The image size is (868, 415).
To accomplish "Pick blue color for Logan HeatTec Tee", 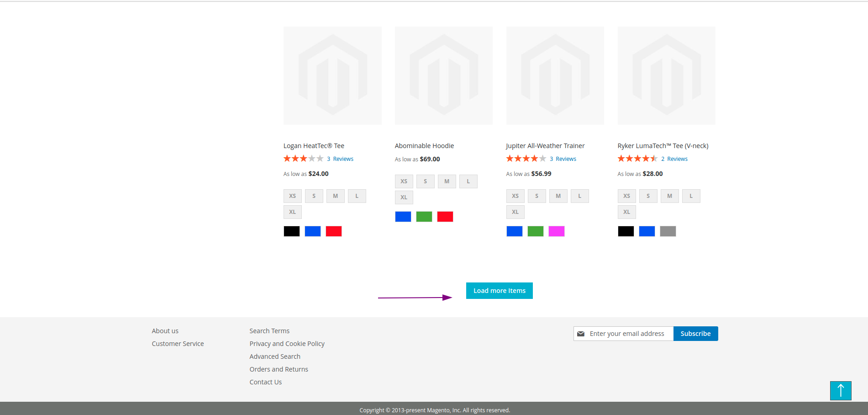I will click(x=313, y=231).
